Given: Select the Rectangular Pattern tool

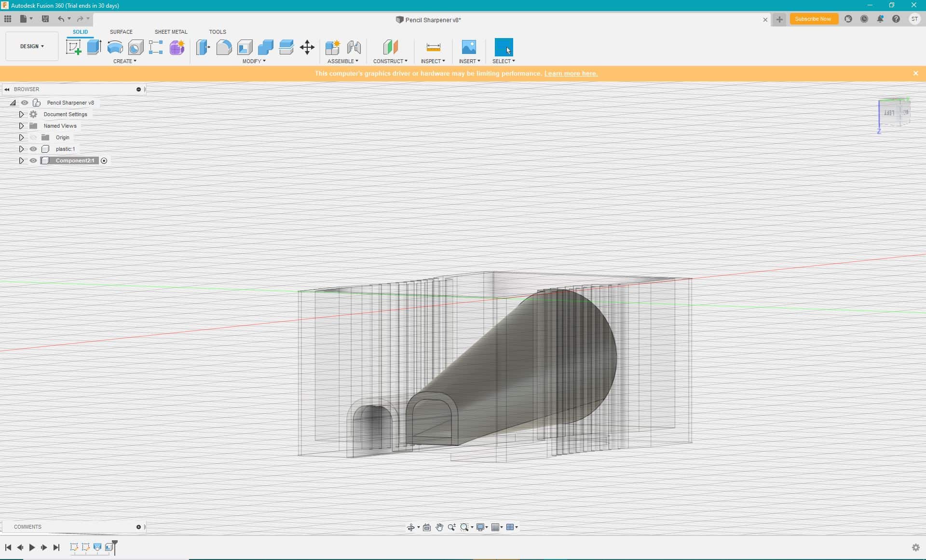Looking at the screenshot, I should tap(156, 47).
